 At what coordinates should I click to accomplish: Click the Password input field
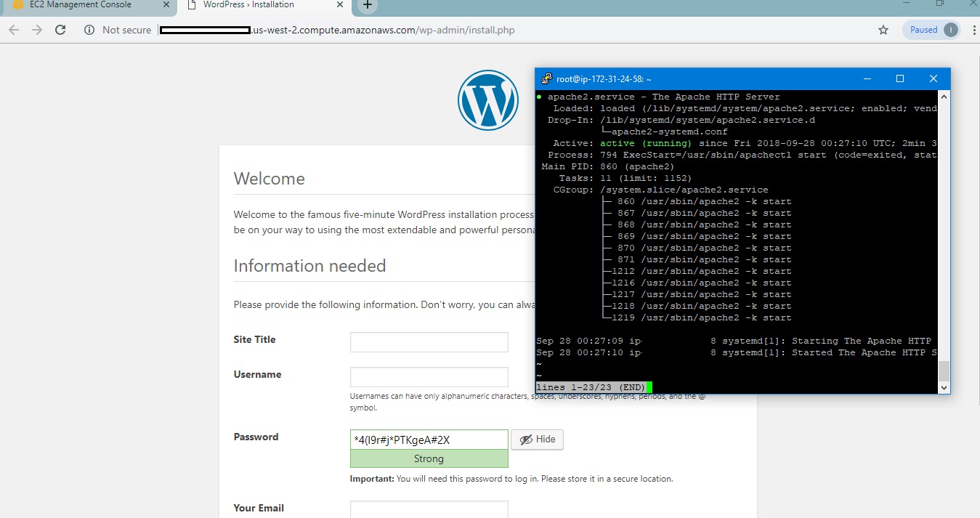[x=429, y=440]
